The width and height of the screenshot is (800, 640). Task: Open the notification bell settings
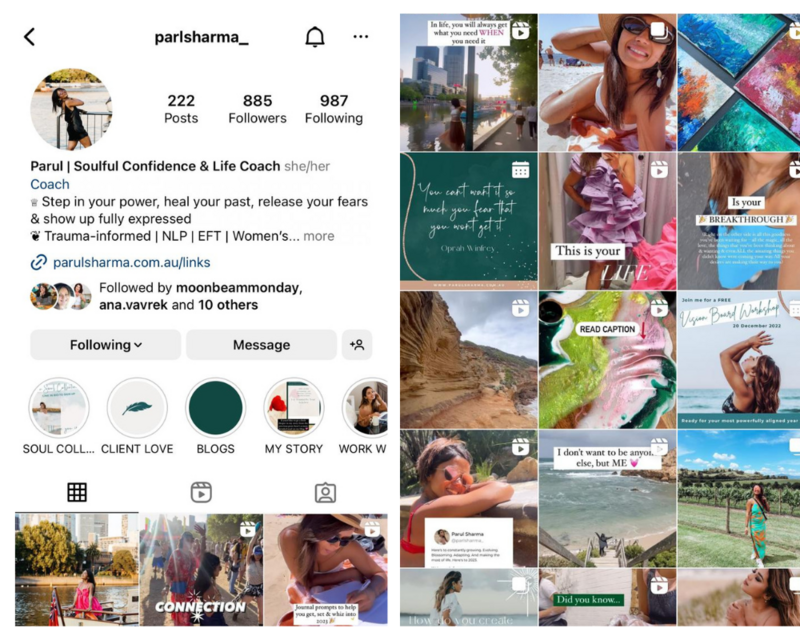pyautogui.click(x=315, y=37)
